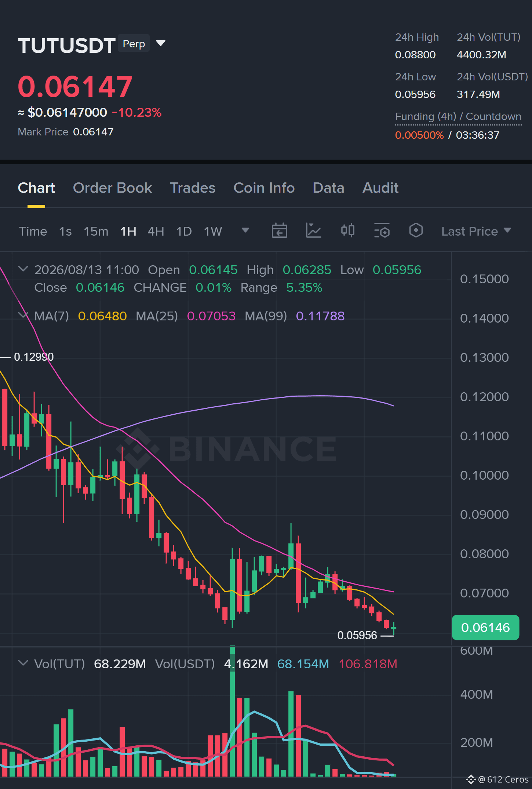Select the Time line-chart interval

pyautogui.click(x=33, y=231)
